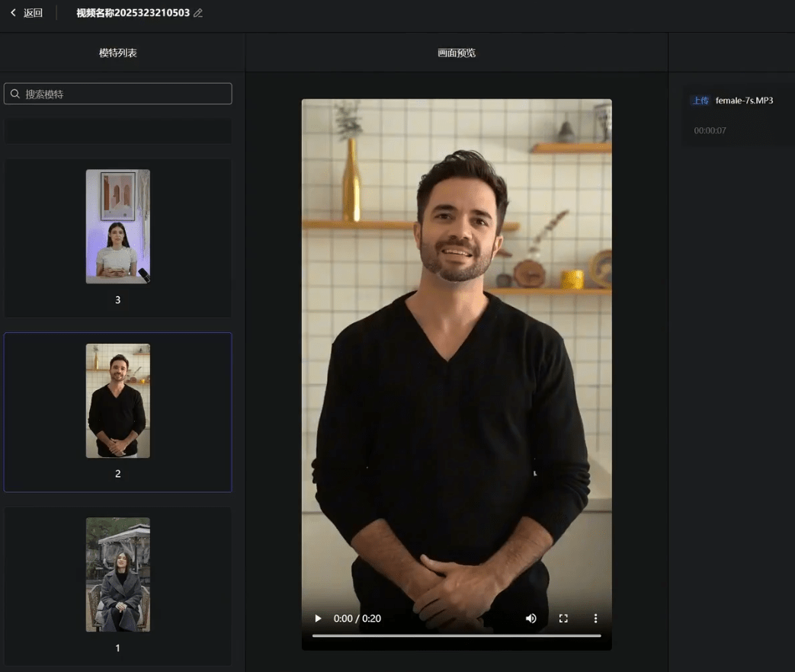795x672 pixels.
Task: Play the preview video
Action: click(x=318, y=619)
